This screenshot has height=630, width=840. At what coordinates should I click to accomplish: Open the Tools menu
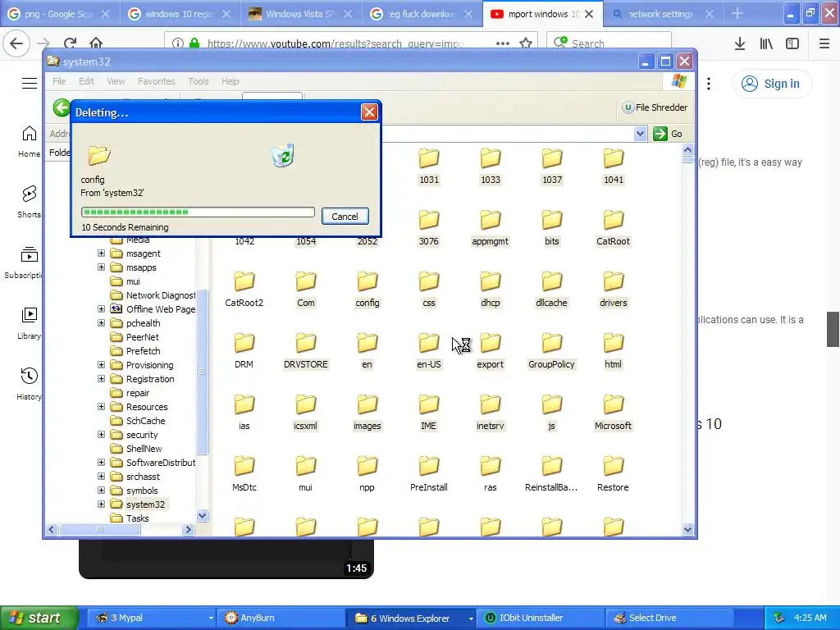(x=199, y=81)
